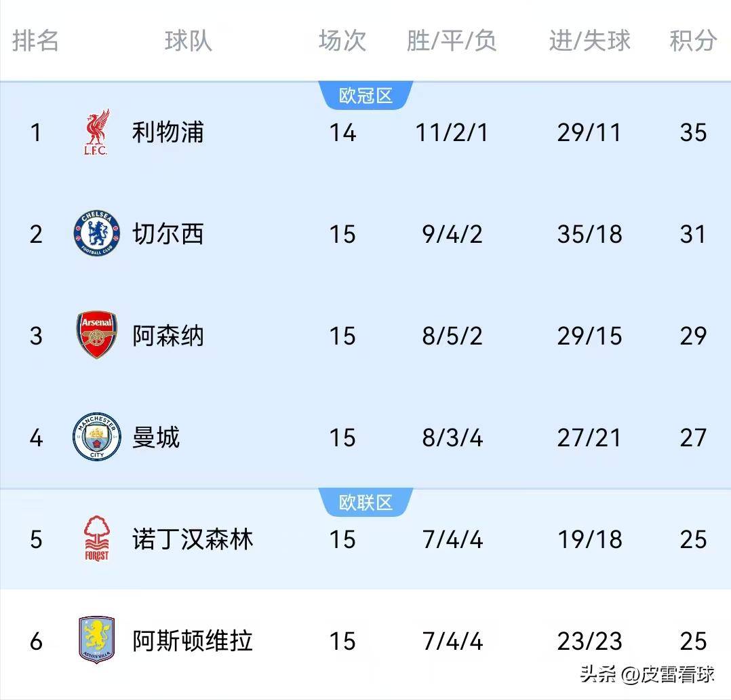Click the 欧冠区 zone badge
Viewport: 731px width, 700px height.
365,95
